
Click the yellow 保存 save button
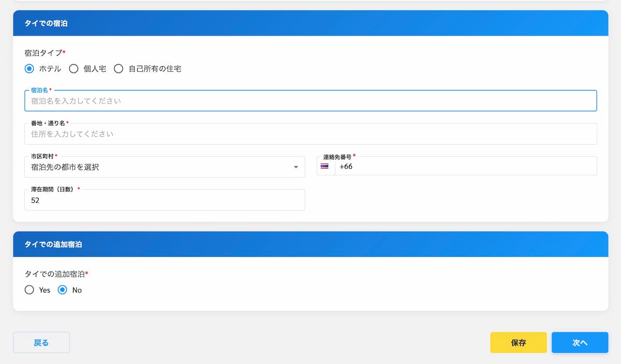[519, 342]
